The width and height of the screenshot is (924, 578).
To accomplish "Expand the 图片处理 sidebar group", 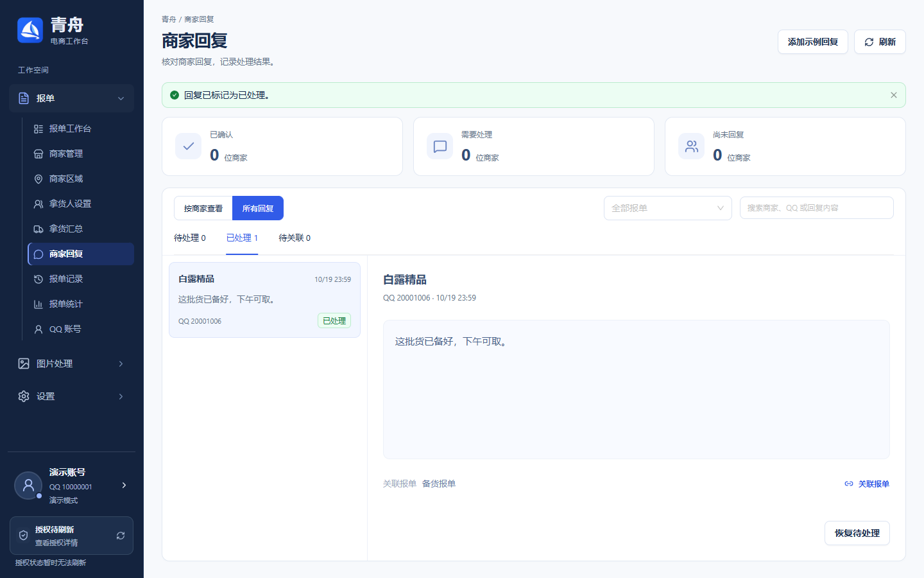I will click(x=71, y=363).
